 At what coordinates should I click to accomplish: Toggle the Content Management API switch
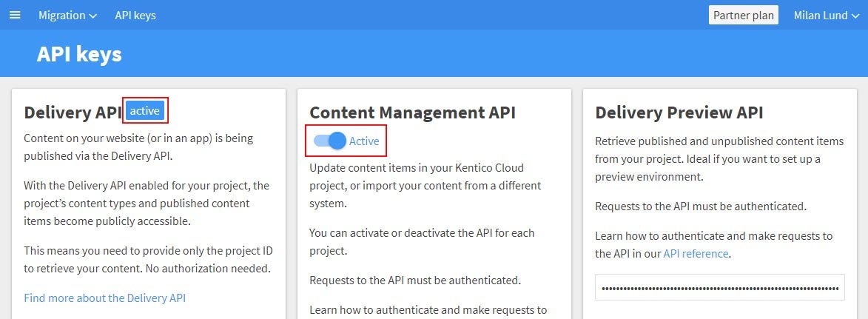(x=329, y=141)
